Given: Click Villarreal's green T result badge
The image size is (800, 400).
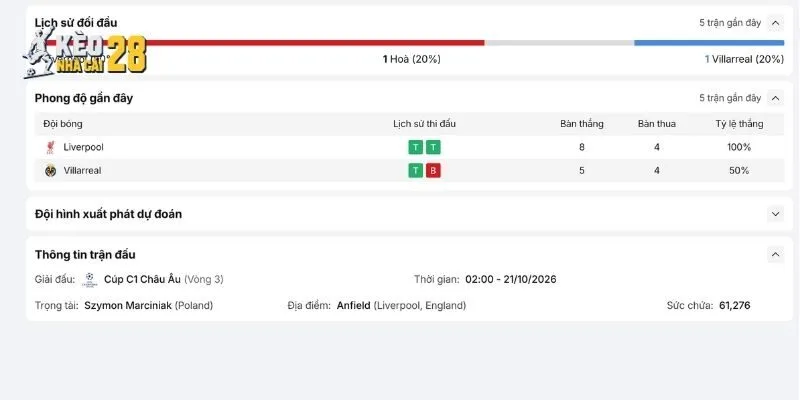Looking at the screenshot, I should [x=416, y=170].
